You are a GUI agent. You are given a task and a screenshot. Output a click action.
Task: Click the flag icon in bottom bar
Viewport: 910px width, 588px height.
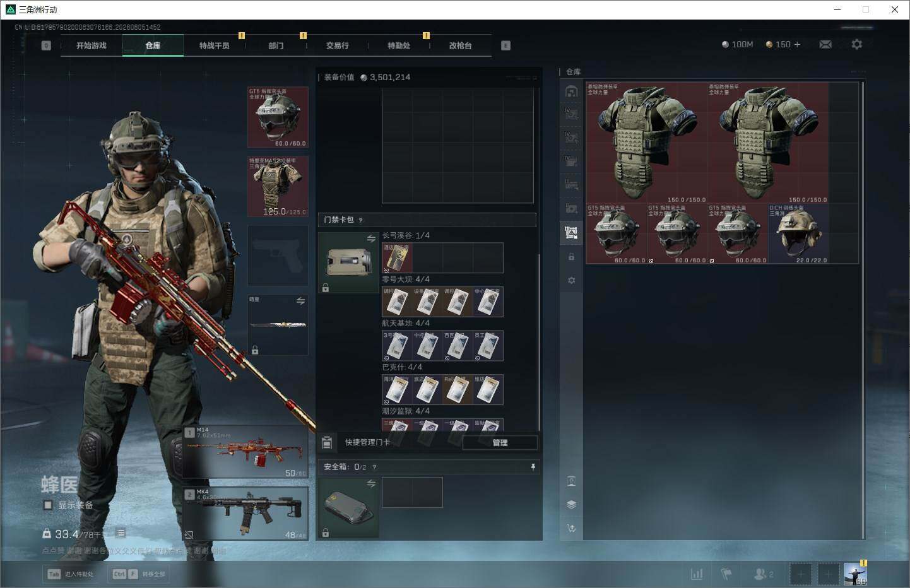click(726, 574)
